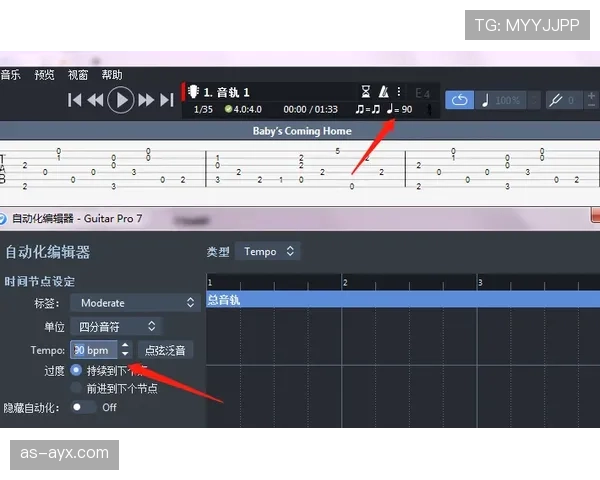This screenshot has height=480, width=600.
Task: Select the 前进到下个节点 radio option
Action: (76, 388)
